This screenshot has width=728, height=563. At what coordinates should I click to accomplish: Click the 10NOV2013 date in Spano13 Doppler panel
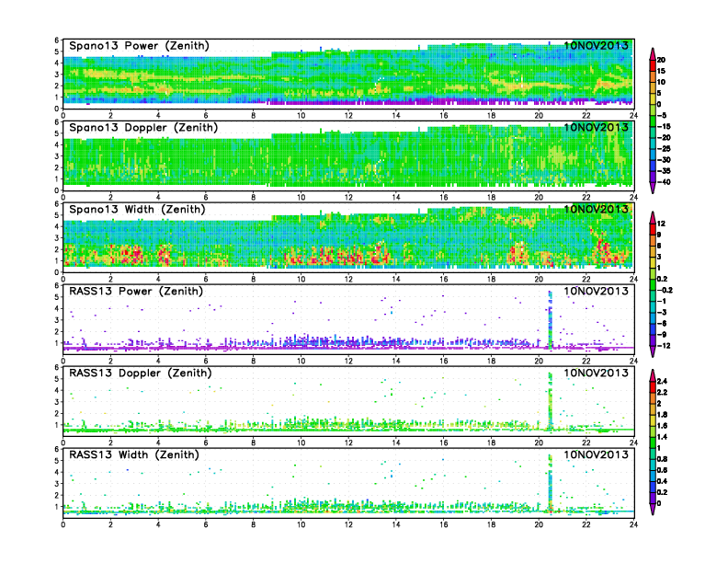click(597, 127)
